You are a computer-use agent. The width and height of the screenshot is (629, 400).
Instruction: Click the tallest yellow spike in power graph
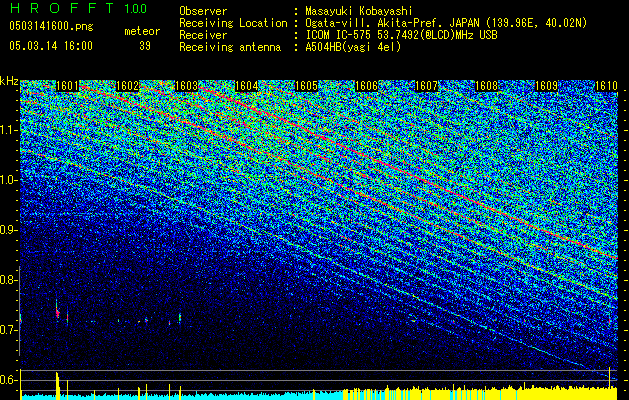[610, 383]
